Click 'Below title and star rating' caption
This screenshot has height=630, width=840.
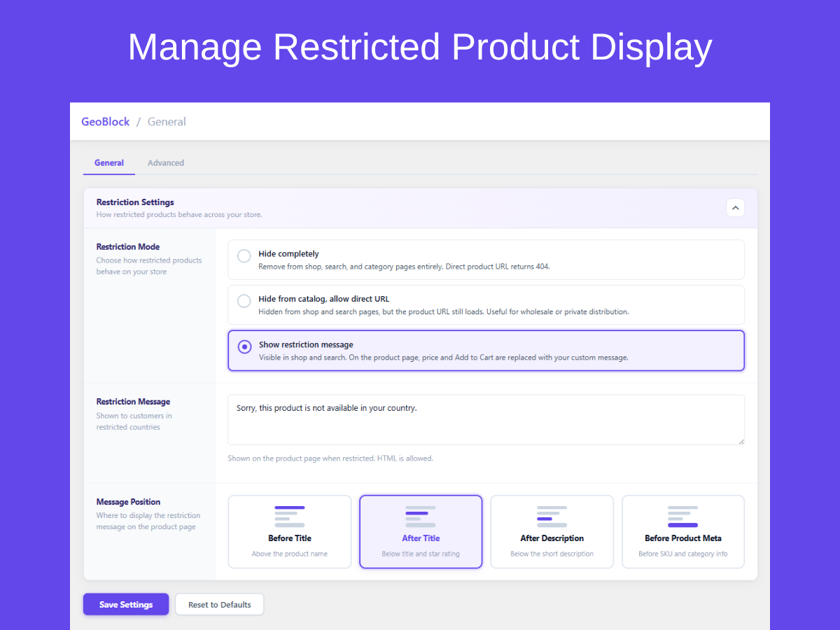pos(421,554)
